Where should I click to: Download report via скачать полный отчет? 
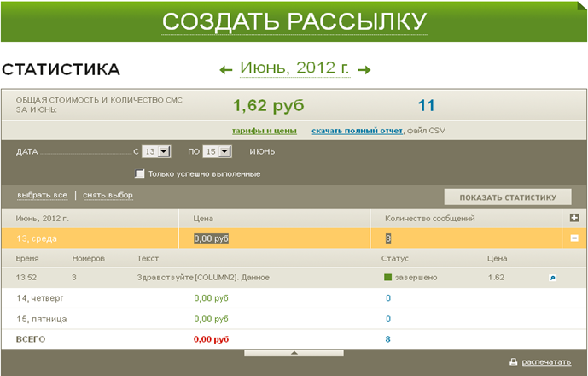coord(357,131)
